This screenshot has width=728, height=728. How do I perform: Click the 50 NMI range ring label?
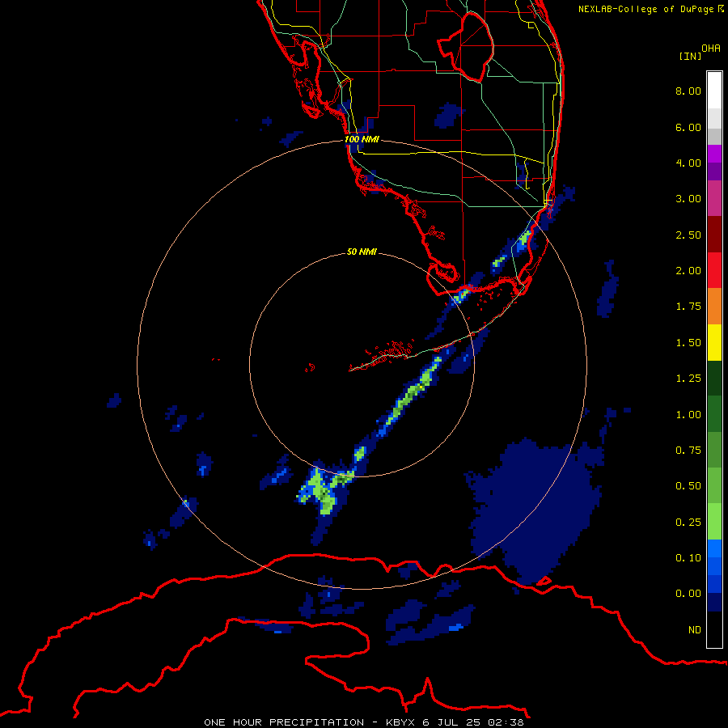[362, 252]
